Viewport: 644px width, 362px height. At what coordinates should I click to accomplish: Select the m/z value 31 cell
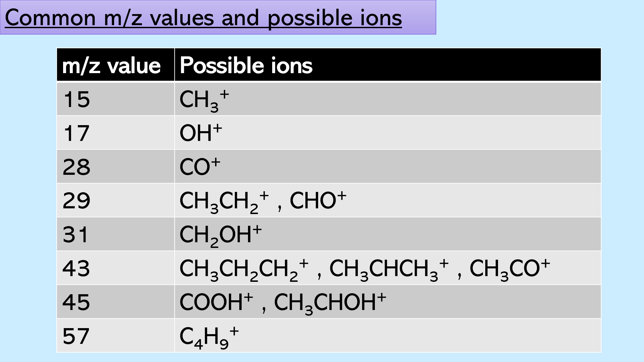point(116,234)
